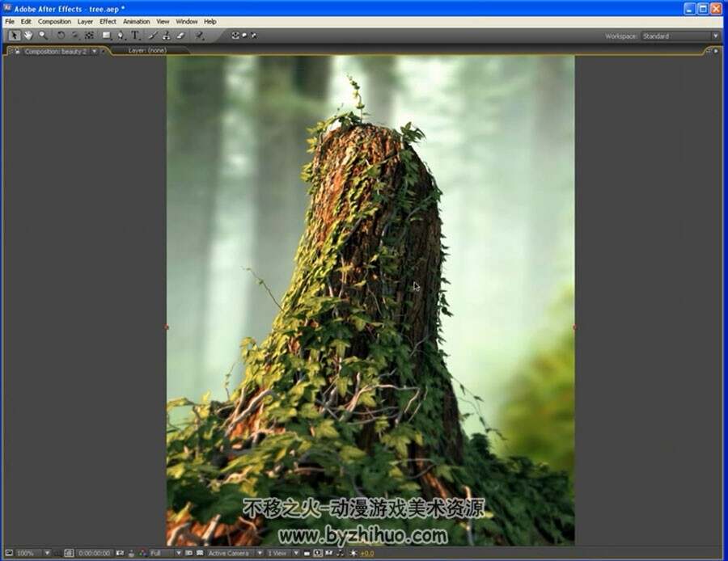Select the Horizontal Type tool
The width and height of the screenshot is (728, 561).
pyautogui.click(x=135, y=36)
